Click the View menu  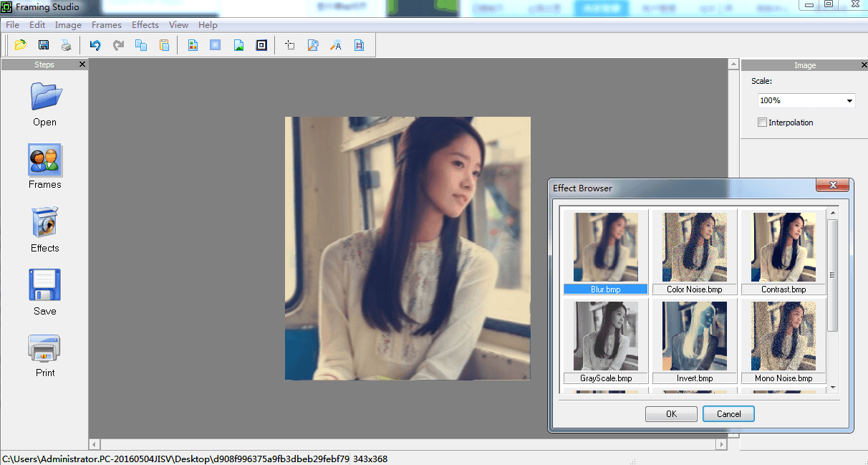178,24
